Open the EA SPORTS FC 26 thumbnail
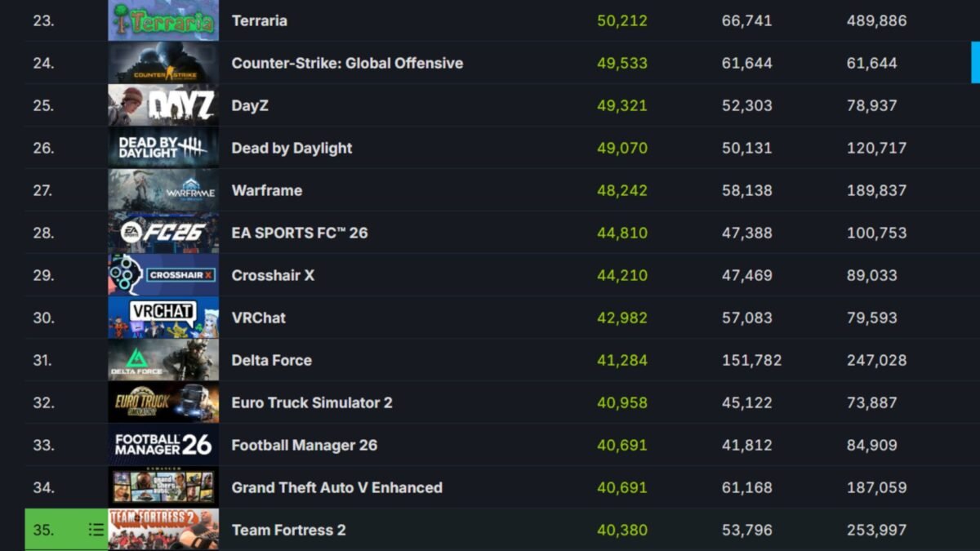This screenshot has width=980, height=551. 163,233
